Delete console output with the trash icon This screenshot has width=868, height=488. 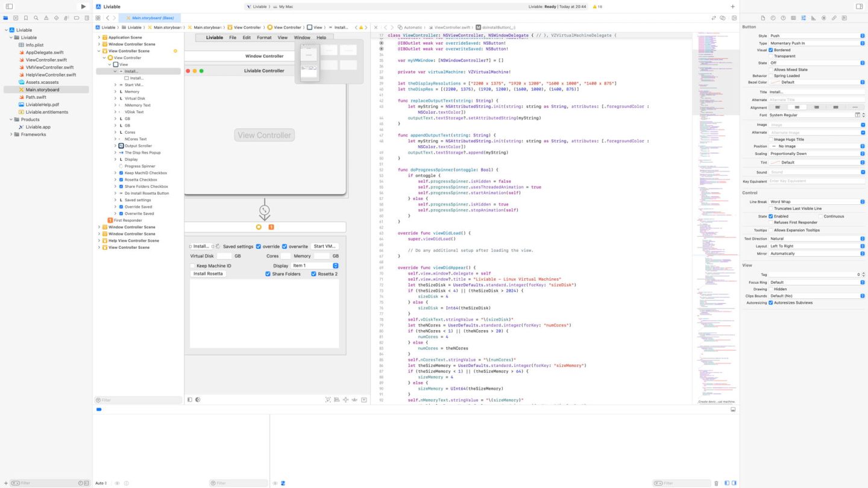click(716, 483)
